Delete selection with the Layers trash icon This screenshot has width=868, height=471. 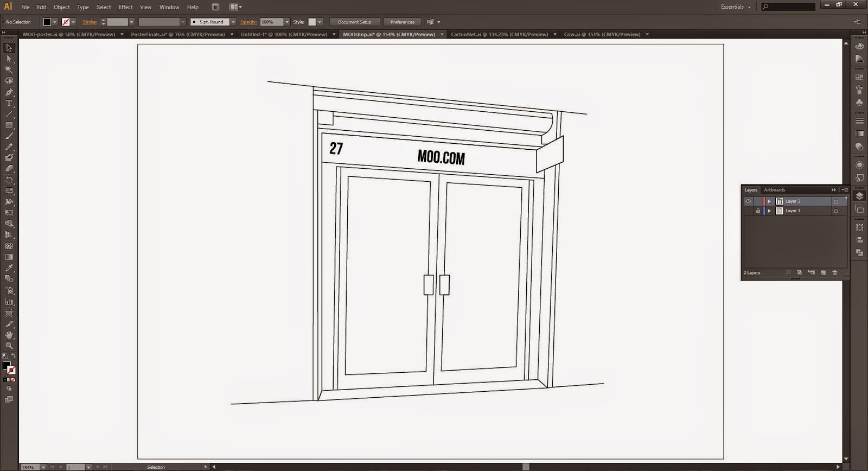click(835, 273)
